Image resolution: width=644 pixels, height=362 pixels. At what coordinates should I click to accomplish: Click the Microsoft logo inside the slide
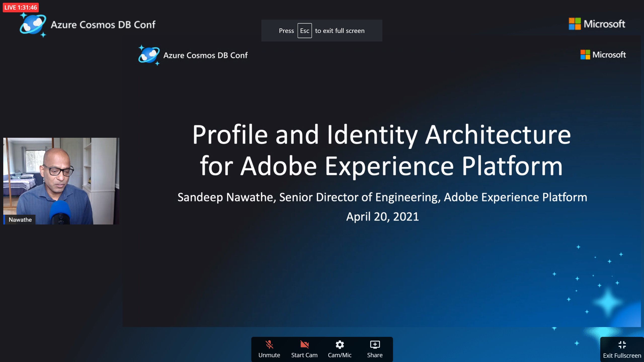pos(603,55)
